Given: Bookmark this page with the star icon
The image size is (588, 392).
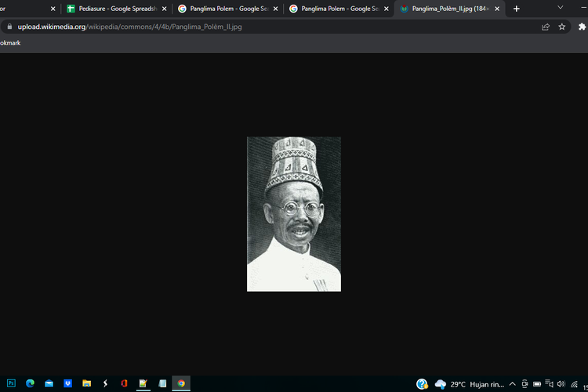Looking at the screenshot, I should tap(562, 27).
